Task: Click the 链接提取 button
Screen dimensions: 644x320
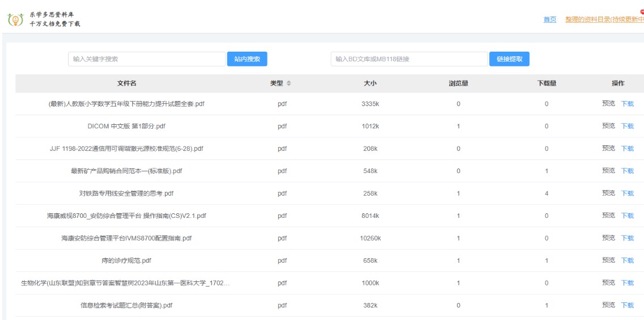Action: [x=509, y=59]
